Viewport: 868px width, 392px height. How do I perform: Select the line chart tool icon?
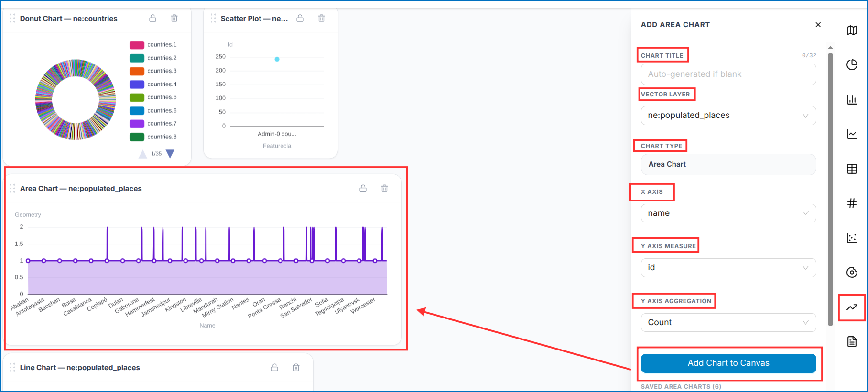pos(852,134)
